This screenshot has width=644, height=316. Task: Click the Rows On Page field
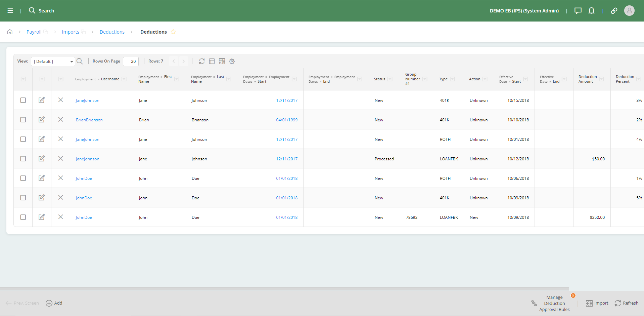click(x=131, y=62)
